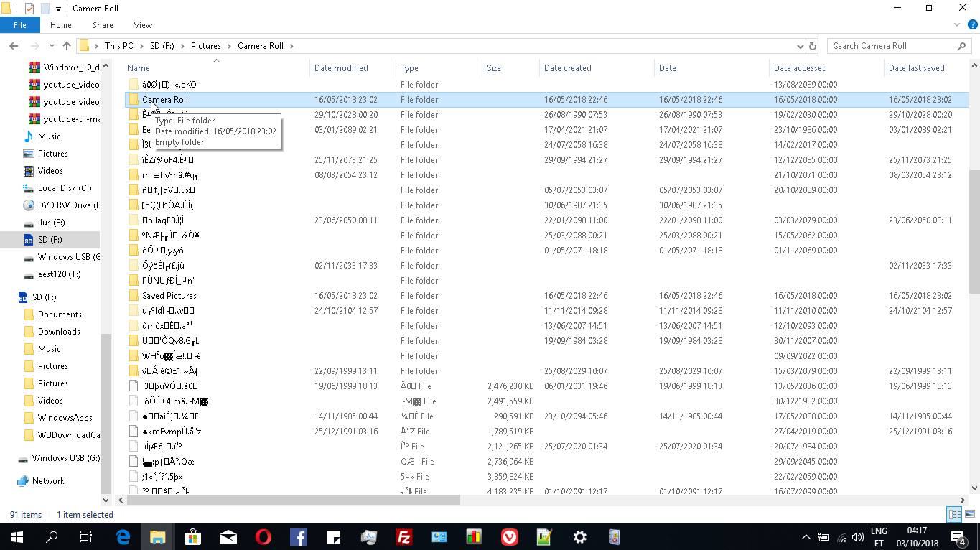Open Microsoft Edge from the taskbar

[x=123, y=537]
